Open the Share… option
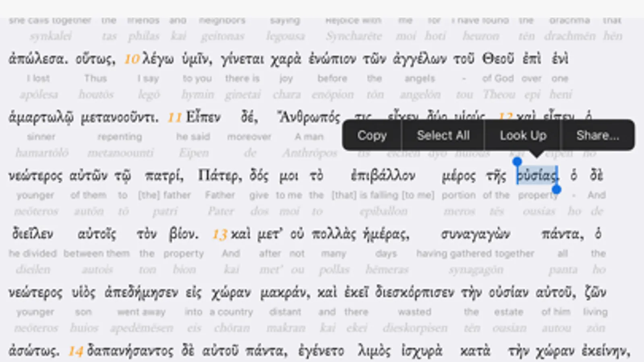644x362 pixels. coord(598,136)
